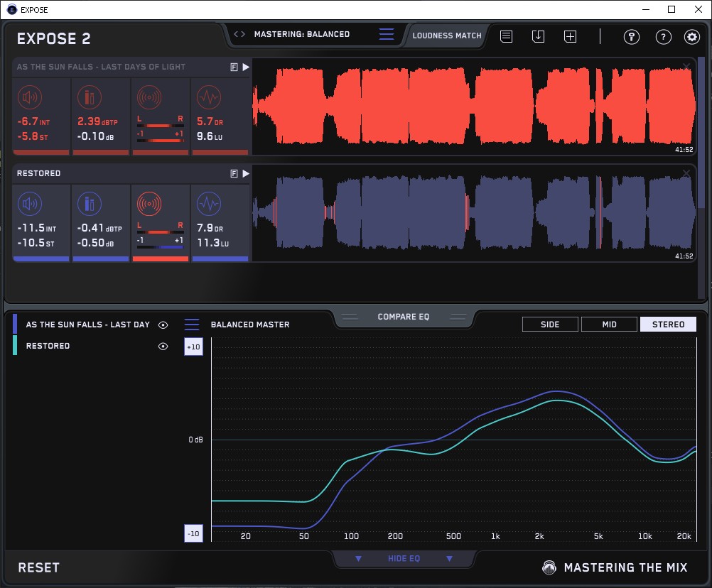Toggle EQ curve visibility for As The Sun Falls
The width and height of the screenshot is (712, 588).
point(163,325)
